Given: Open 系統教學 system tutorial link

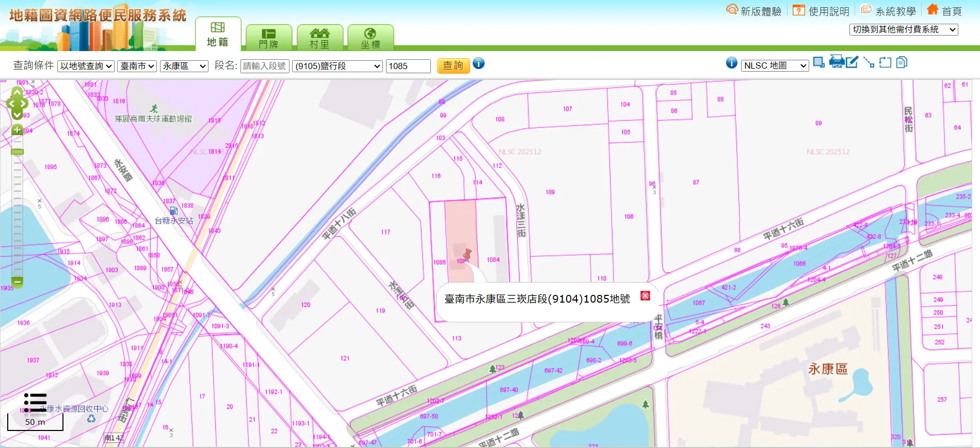Looking at the screenshot, I should 895,11.
